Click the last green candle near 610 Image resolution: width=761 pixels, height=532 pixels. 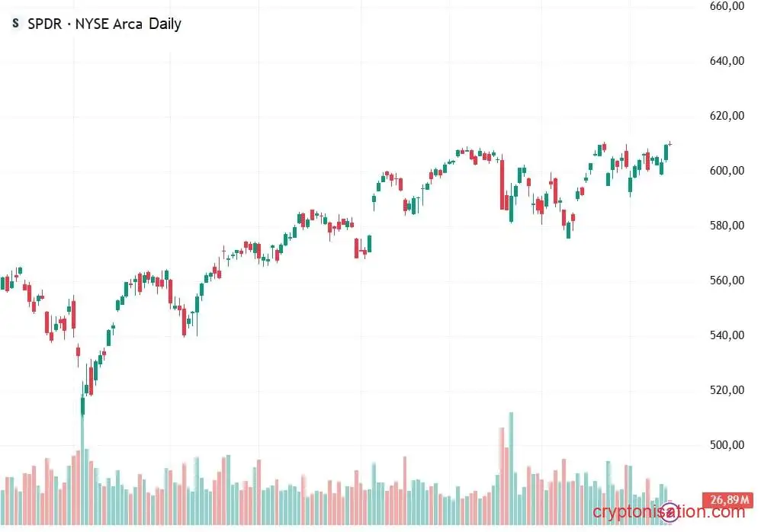point(666,152)
